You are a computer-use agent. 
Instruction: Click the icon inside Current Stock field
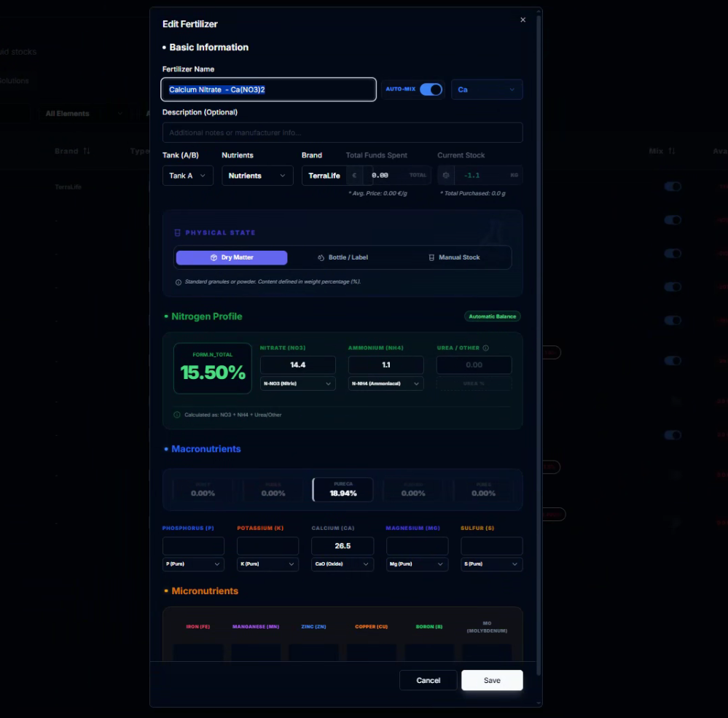(x=446, y=176)
